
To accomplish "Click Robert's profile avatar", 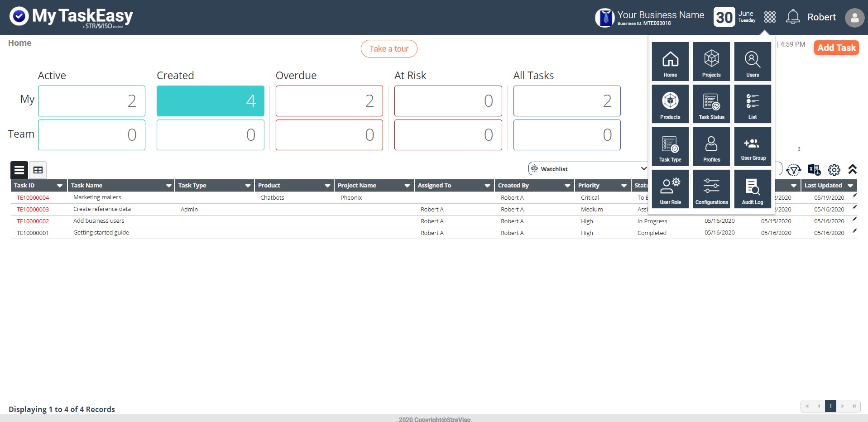I will tap(854, 18).
